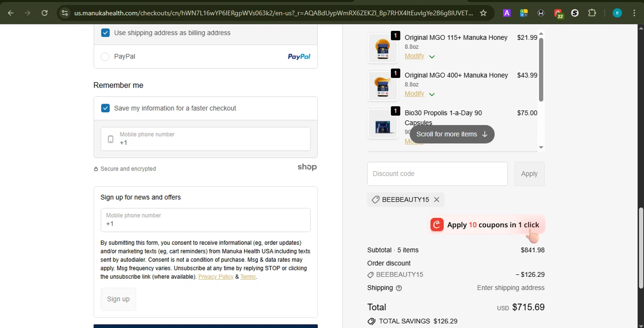The height and width of the screenshot is (328, 644).
Task: Click TOTAL SAVINGS $126.29 text
Action: 418,321
